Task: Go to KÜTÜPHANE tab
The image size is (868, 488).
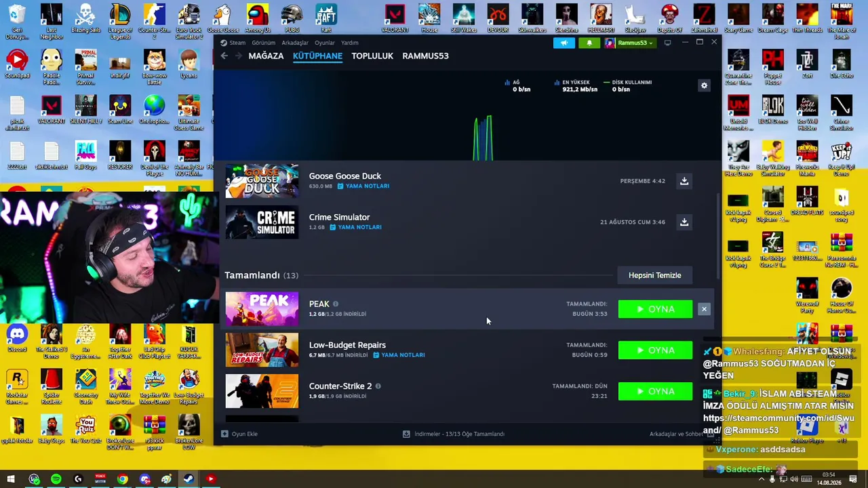Action: tap(317, 56)
